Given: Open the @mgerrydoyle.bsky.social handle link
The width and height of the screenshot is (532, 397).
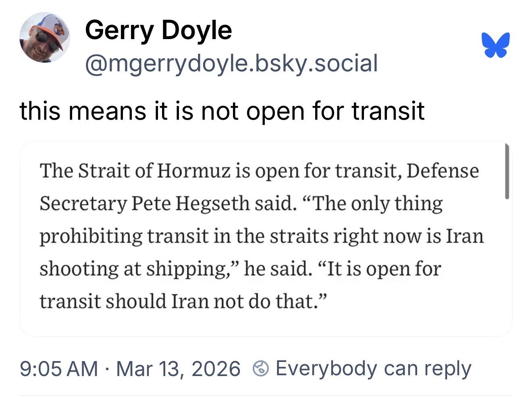Looking at the screenshot, I should point(231,63).
